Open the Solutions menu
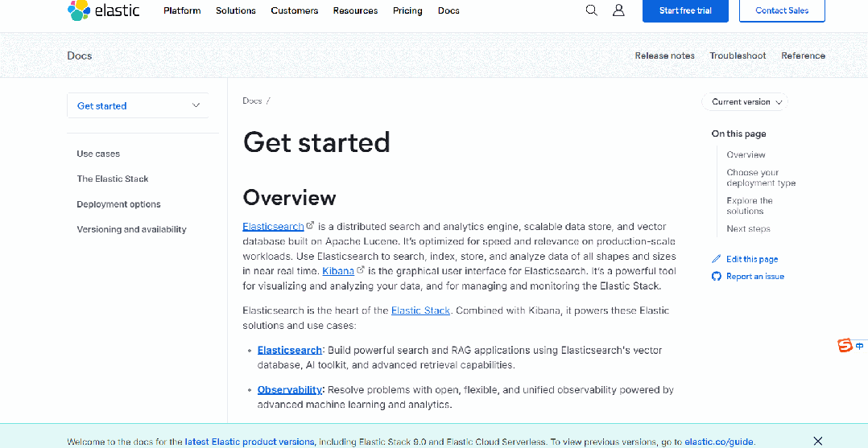 pyautogui.click(x=236, y=10)
